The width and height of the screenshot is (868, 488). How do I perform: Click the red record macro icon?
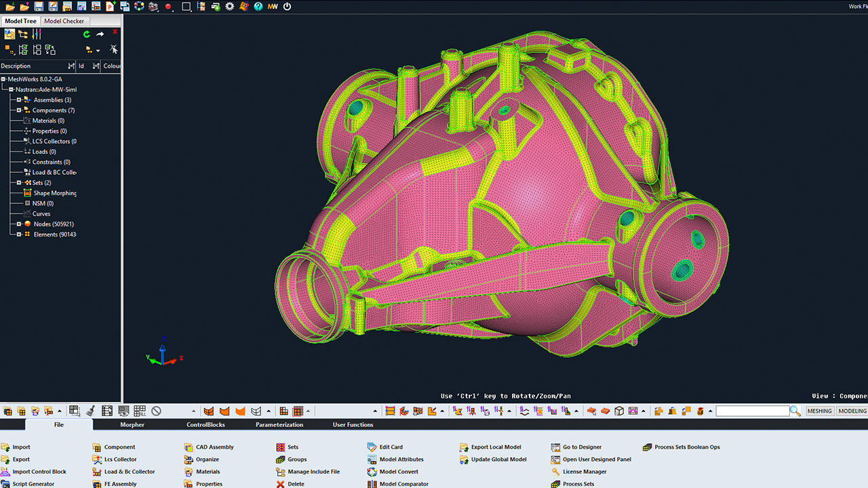coord(168,7)
